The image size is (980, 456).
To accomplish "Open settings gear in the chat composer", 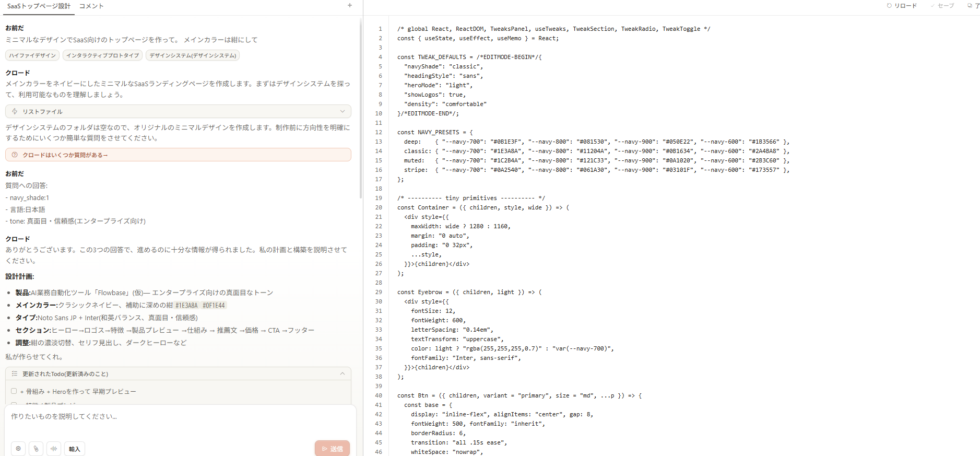I will point(18,449).
